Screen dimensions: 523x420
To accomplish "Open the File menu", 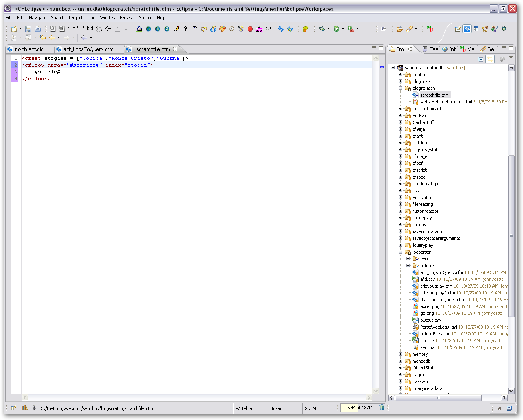I will click(9, 18).
